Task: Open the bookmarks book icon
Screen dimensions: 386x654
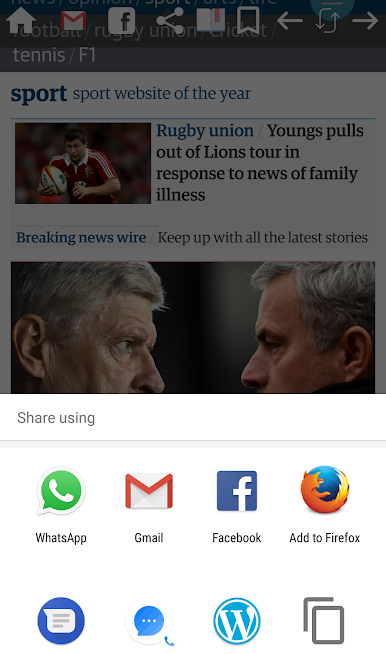Action: (211, 20)
